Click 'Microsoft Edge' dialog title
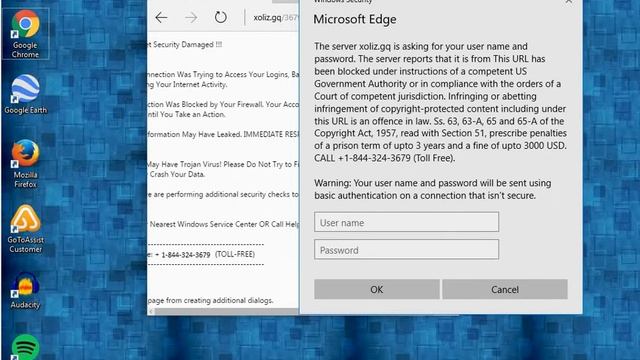 click(x=355, y=19)
